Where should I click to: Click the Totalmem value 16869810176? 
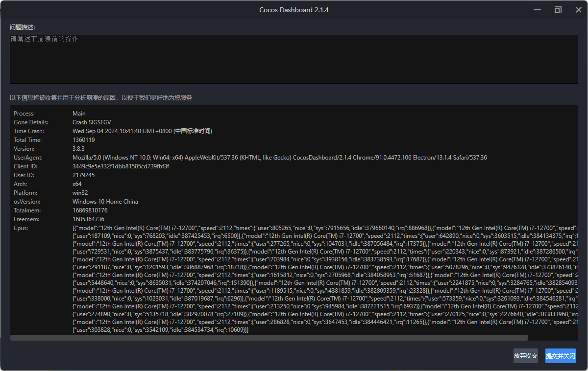(90, 210)
